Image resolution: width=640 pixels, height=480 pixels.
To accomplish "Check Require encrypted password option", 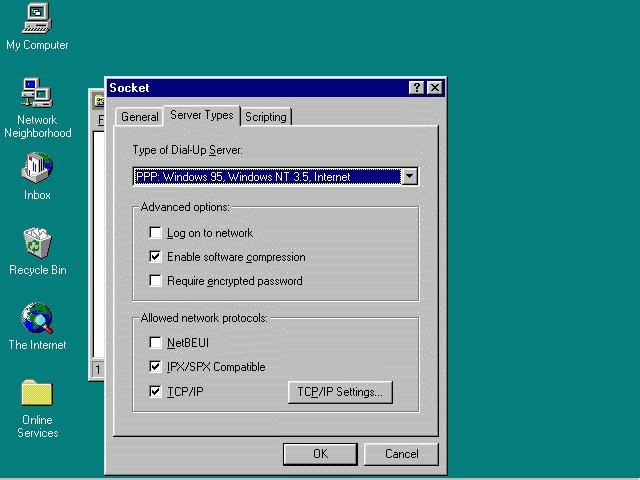I will point(155,281).
